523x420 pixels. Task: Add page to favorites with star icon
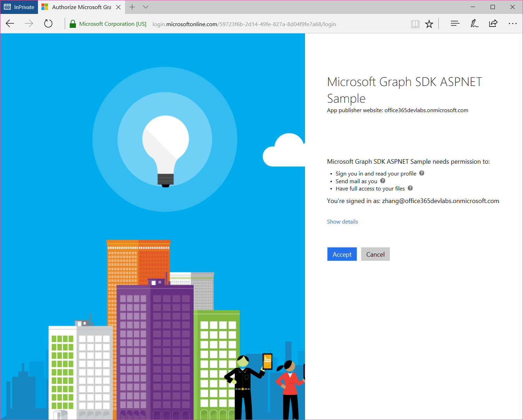pos(429,24)
